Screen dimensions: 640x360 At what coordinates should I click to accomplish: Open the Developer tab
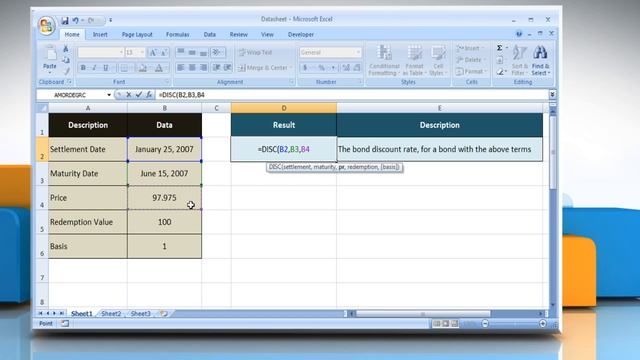coord(301,35)
